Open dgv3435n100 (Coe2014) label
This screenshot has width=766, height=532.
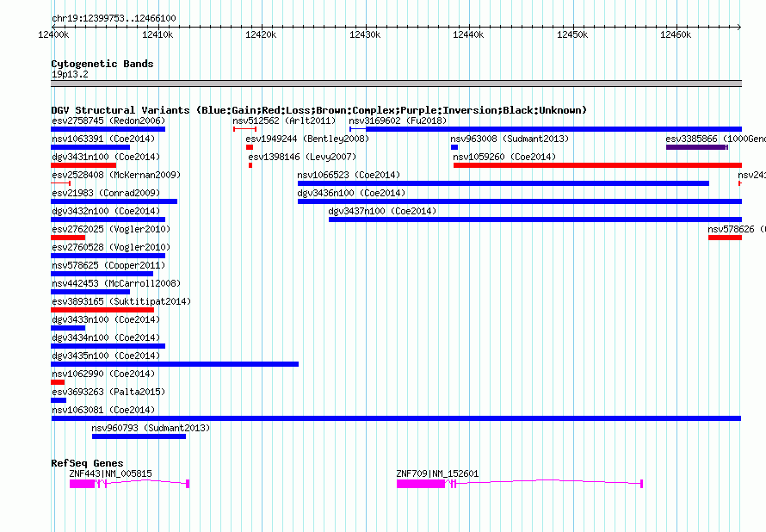(106, 356)
